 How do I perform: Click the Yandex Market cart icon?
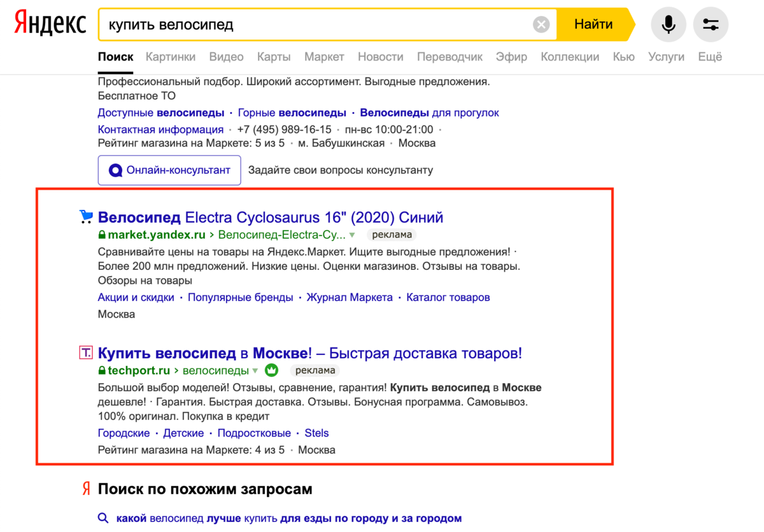click(86, 218)
